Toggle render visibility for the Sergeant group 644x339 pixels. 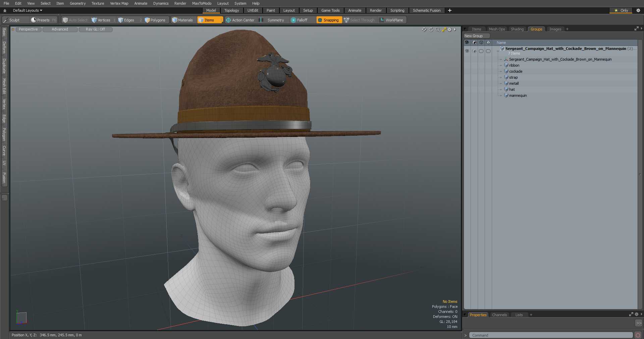(474, 51)
